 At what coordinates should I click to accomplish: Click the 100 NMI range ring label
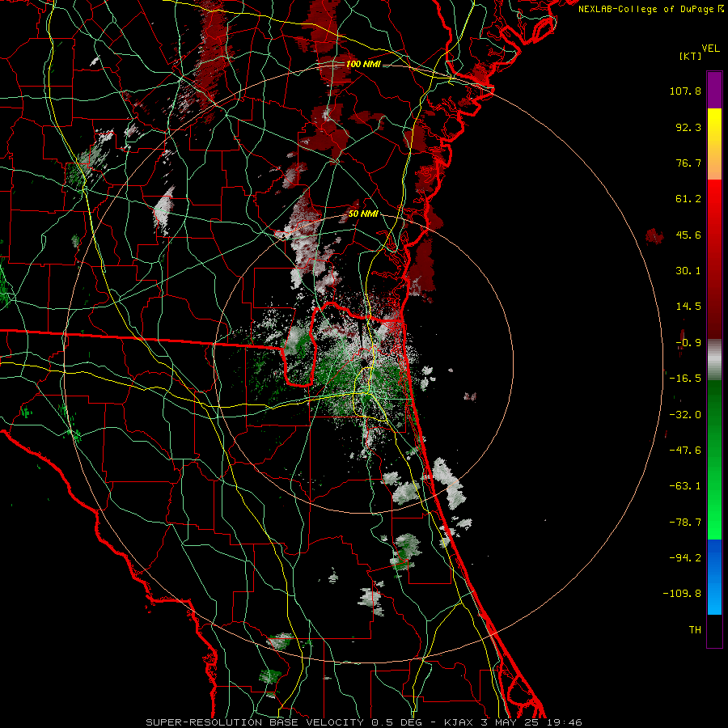[x=363, y=64]
